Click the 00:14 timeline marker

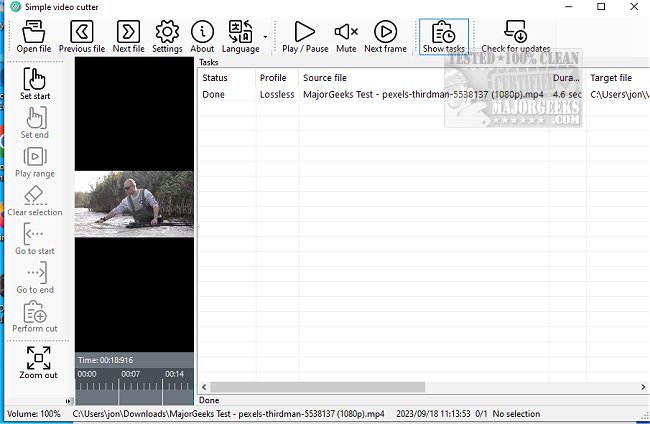tap(174, 374)
